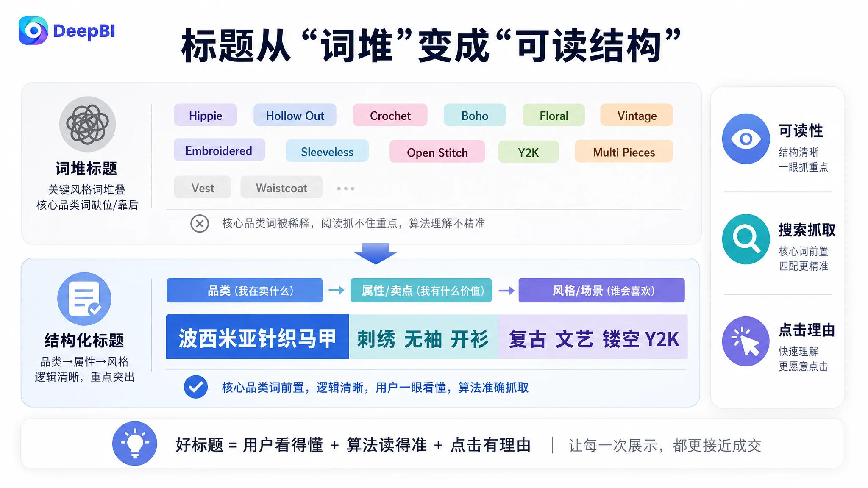
Task: Click the Waistcoat keyword tag
Action: 281,187
